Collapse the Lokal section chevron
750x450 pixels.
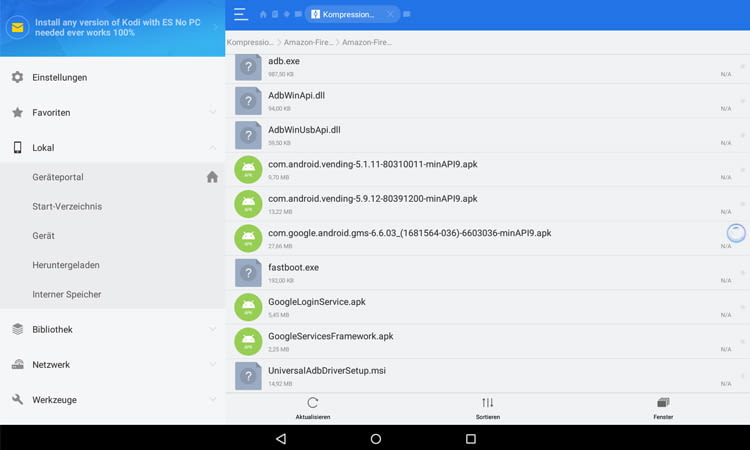[x=212, y=147]
